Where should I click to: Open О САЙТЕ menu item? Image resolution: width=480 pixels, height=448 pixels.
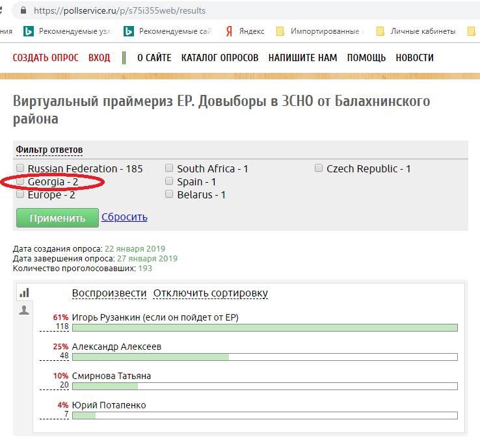154,57
